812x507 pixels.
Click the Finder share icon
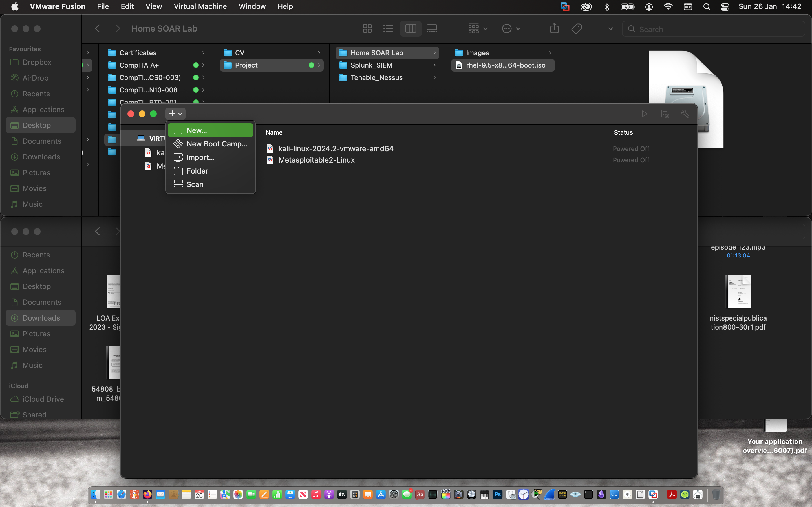[x=554, y=28]
